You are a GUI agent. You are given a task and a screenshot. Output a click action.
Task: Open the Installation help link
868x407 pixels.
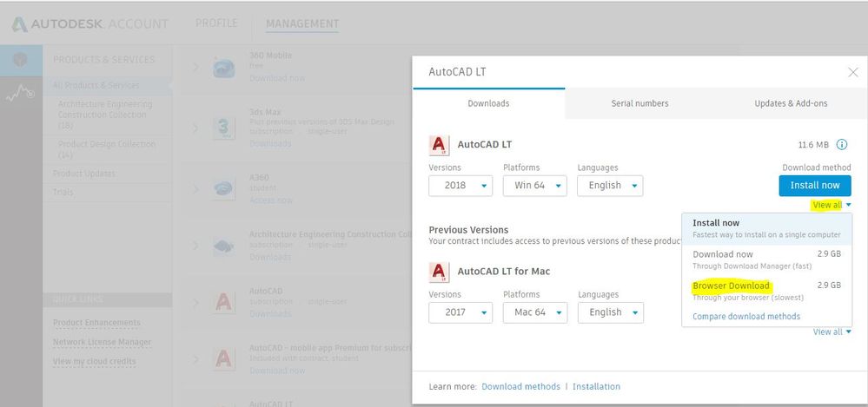(596, 386)
